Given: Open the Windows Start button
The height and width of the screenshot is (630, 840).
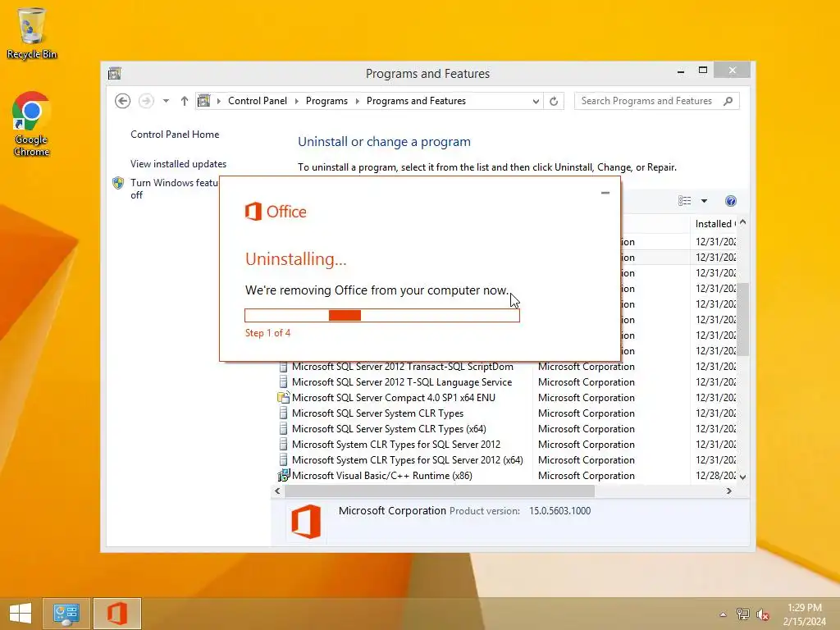Looking at the screenshot, I should tap(21, 614).
